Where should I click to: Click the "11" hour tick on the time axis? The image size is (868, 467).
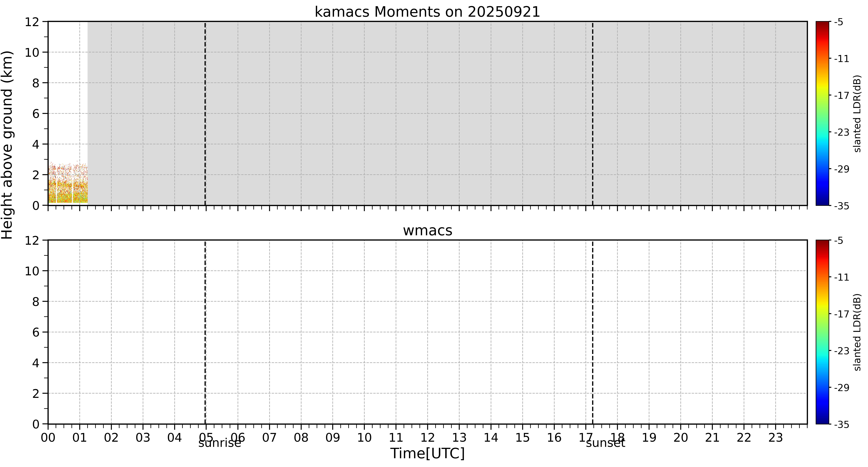pyautogui.click(x=396, y=438)
